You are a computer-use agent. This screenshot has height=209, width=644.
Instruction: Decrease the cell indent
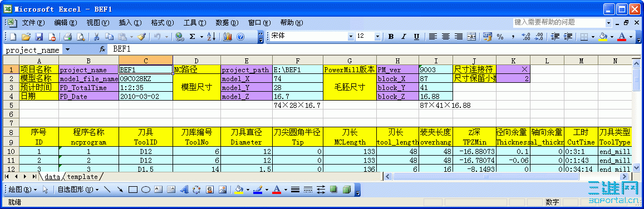[x=555, y=37]
